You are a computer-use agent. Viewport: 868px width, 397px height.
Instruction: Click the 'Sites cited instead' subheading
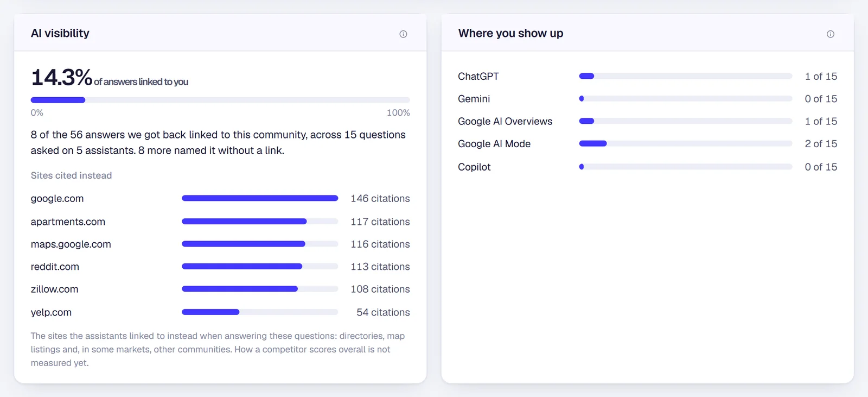click(71, 175)
